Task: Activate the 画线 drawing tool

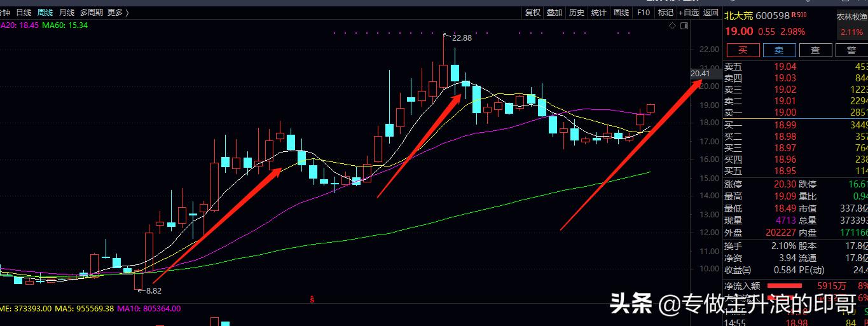Action: click(621, 13)
